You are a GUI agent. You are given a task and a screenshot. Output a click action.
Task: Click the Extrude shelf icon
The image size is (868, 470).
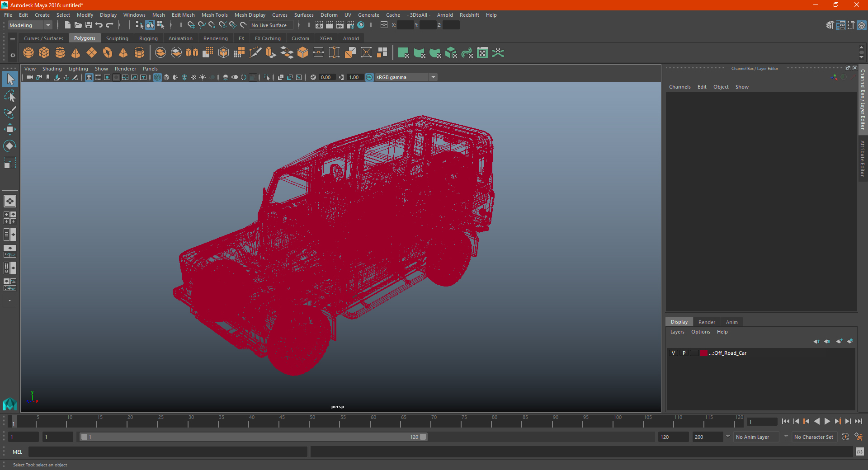(x=271, y=53)
